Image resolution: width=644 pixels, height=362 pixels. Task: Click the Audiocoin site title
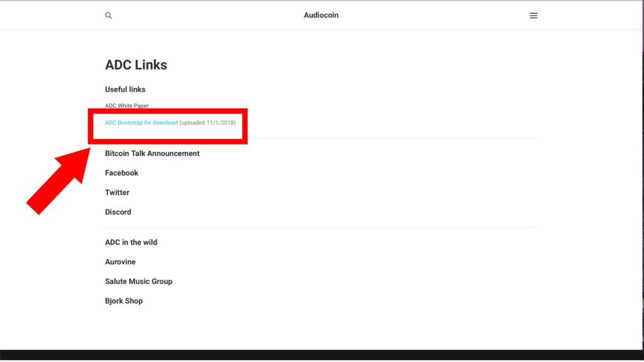[x=321, y=15]
